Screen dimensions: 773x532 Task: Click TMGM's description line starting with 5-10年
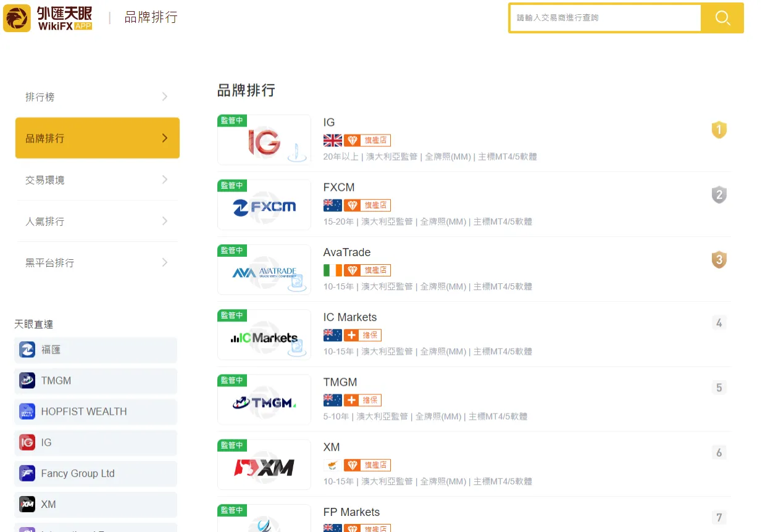point(425,417)
